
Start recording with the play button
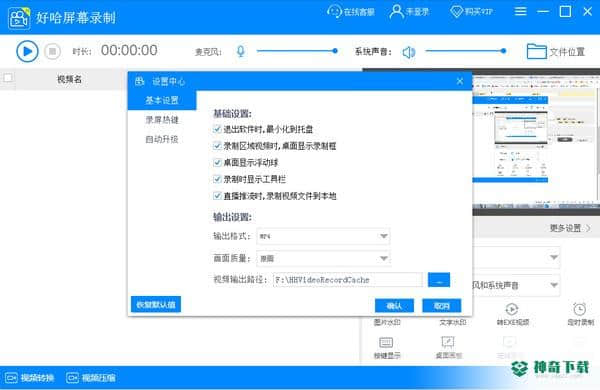(27, 51)
